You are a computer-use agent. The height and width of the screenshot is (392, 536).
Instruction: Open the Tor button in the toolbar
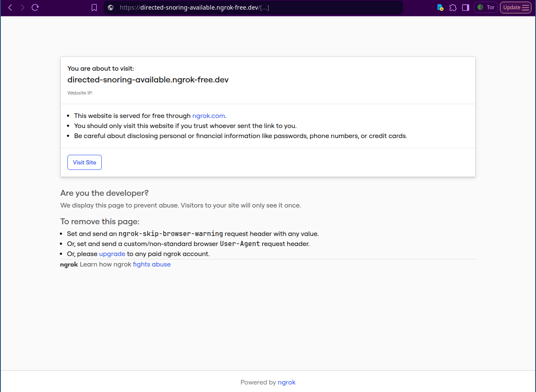[x=486, y=8]
